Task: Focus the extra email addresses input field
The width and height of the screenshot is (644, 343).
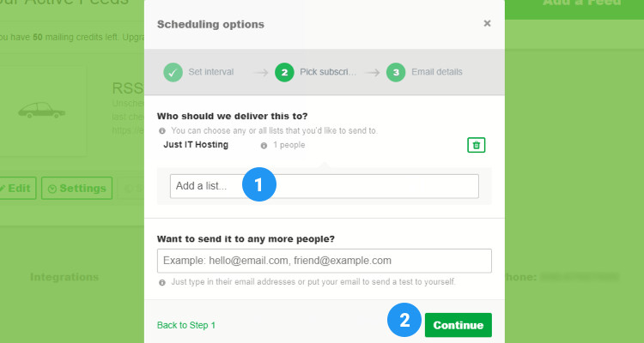Action: 324,261
